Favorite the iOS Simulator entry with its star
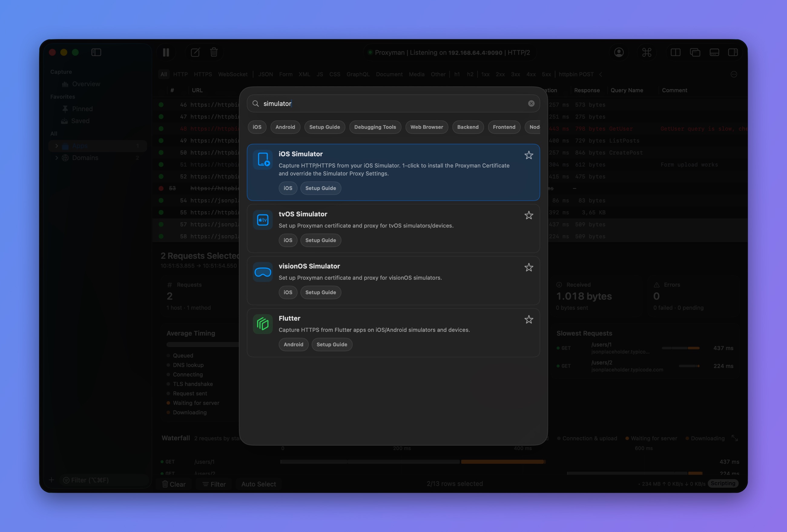 (x=529, y=155)
